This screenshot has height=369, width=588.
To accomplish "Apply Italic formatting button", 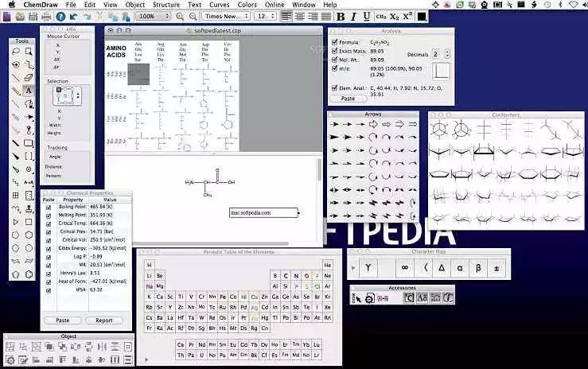I will 353,17.
